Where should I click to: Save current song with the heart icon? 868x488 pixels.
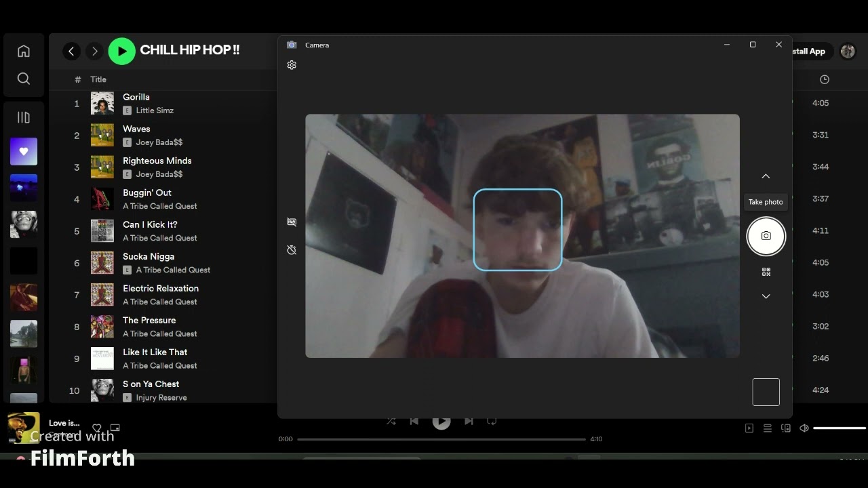[97, 428]
